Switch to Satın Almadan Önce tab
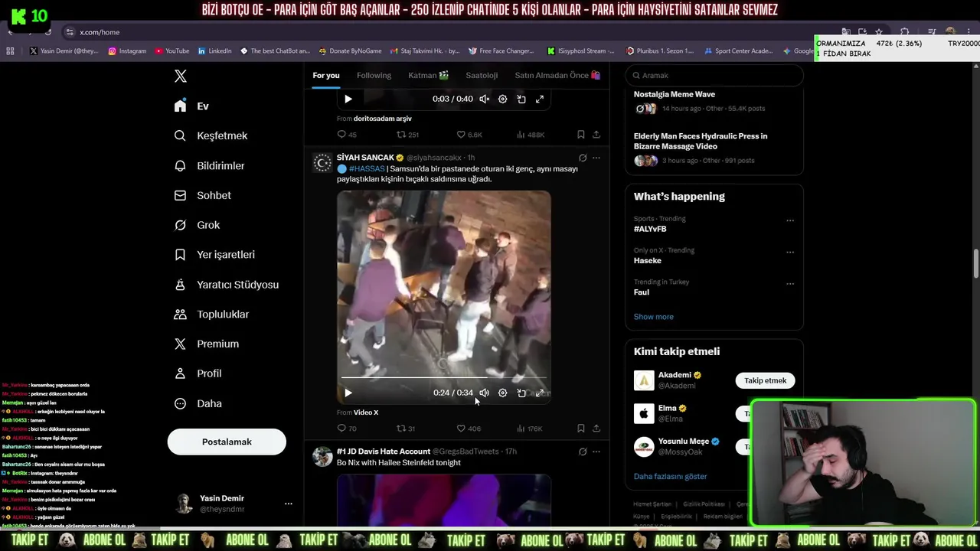The height and width of the screenshot is (551, 980). pyautogui.click(x=557, y=75)
